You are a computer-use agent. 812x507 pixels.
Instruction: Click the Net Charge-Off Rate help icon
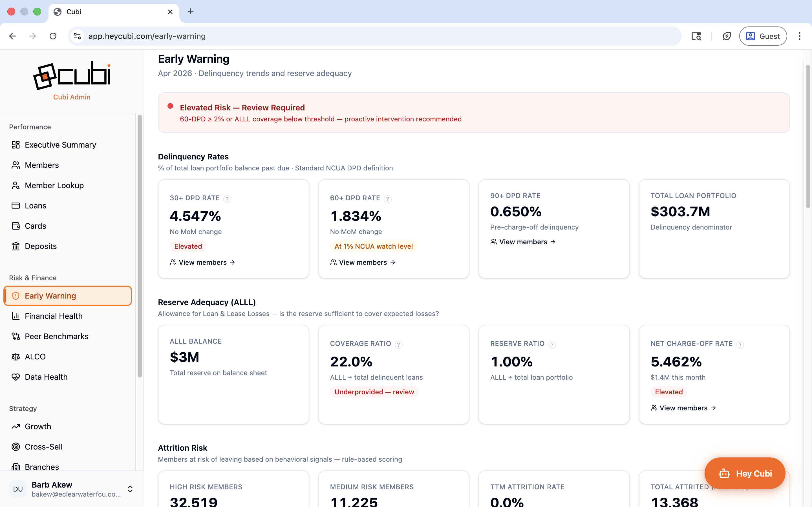(740, 344)
